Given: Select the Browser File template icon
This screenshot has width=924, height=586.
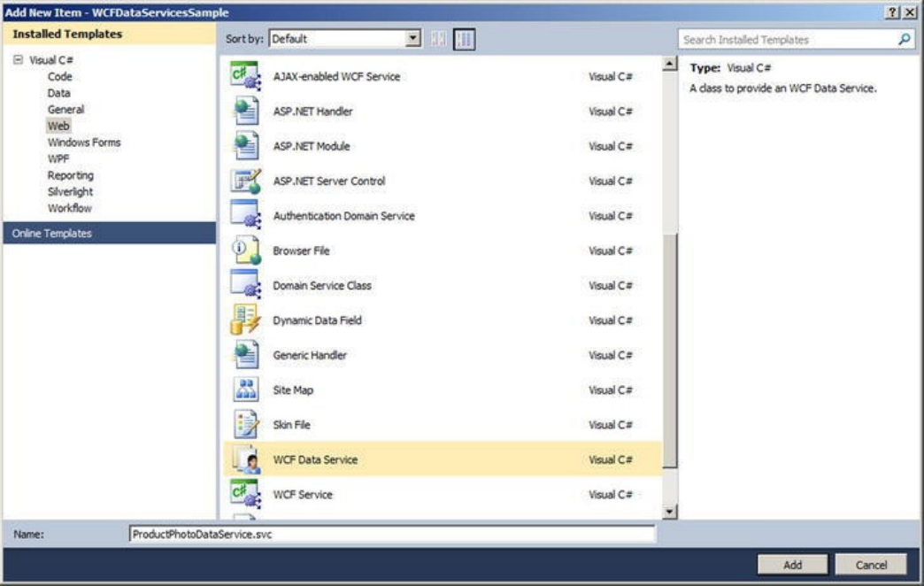Looking at the screenshot, I should (x=246, y=250).
